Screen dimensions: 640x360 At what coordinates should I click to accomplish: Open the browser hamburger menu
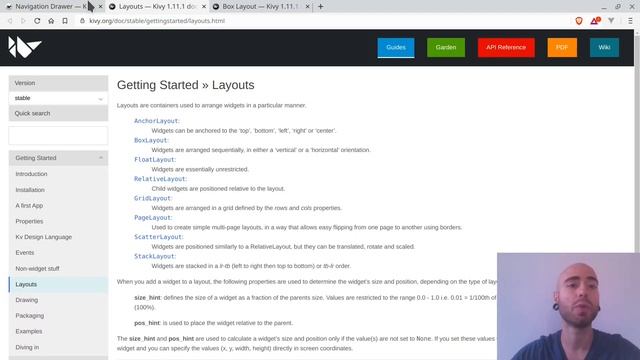pyautogui.click(x=630, y=21)
